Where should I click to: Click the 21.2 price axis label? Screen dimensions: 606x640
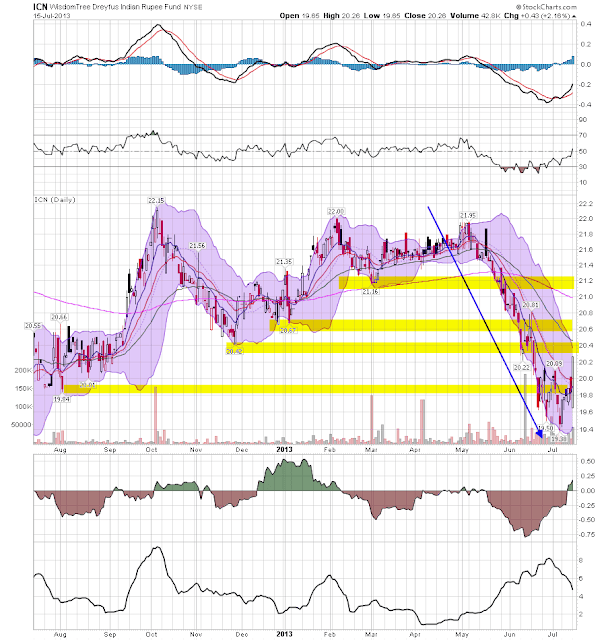point(586,280)
